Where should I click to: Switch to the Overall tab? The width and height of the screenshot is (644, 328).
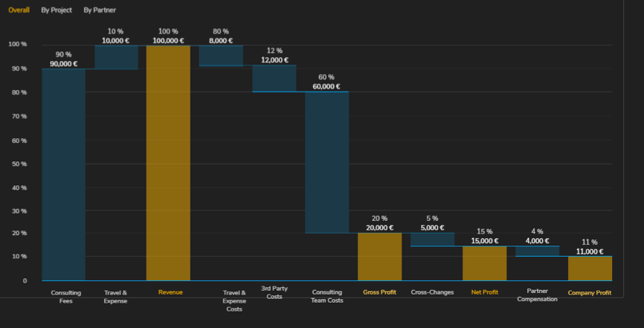point(19,10)
